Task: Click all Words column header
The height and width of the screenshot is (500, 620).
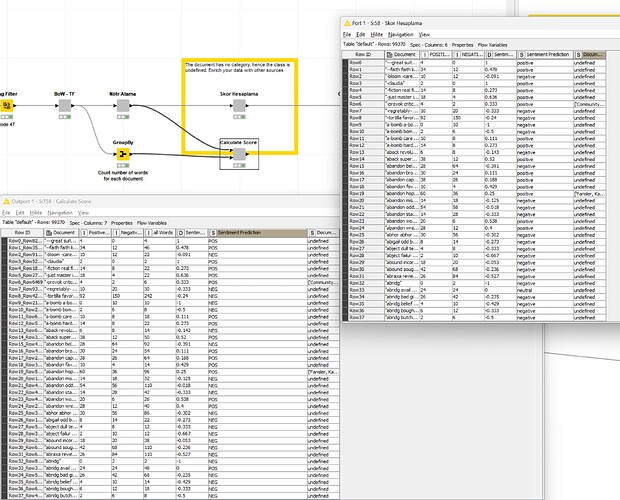Action: 159,233
